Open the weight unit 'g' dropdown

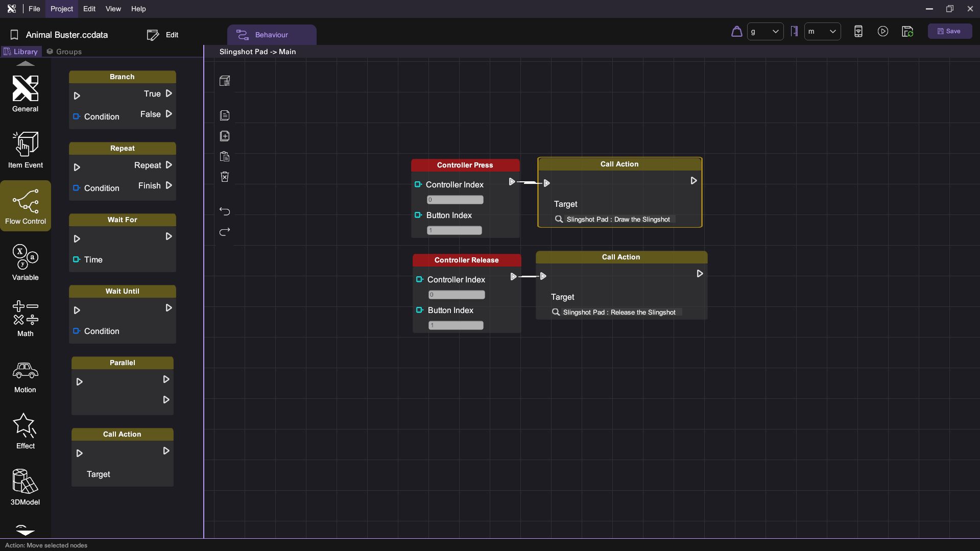click(x=764, y=32)
